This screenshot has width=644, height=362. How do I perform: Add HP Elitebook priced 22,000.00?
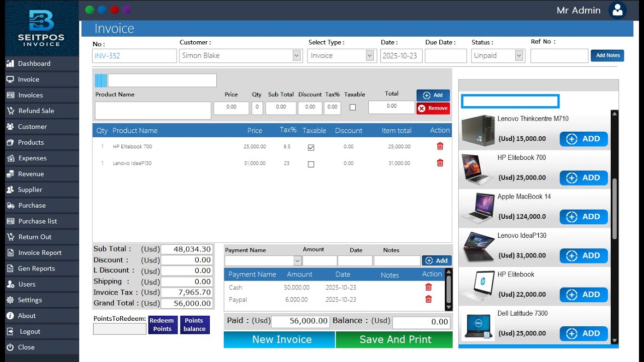584,295
